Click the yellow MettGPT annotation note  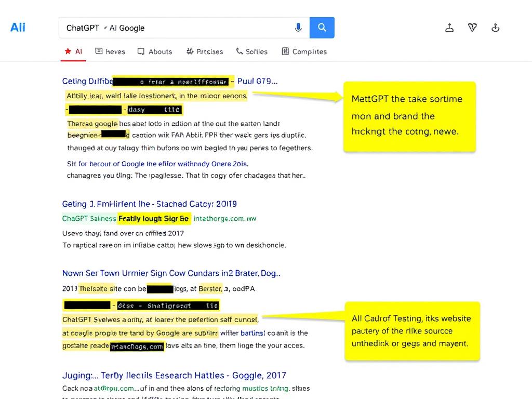coord(409,116)
